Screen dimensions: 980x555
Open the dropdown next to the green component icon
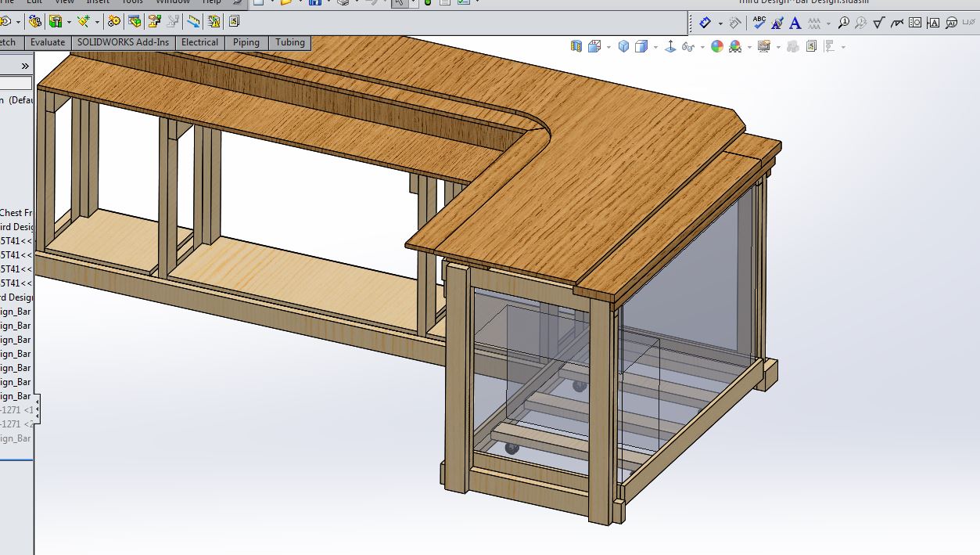tap(69, 22)
